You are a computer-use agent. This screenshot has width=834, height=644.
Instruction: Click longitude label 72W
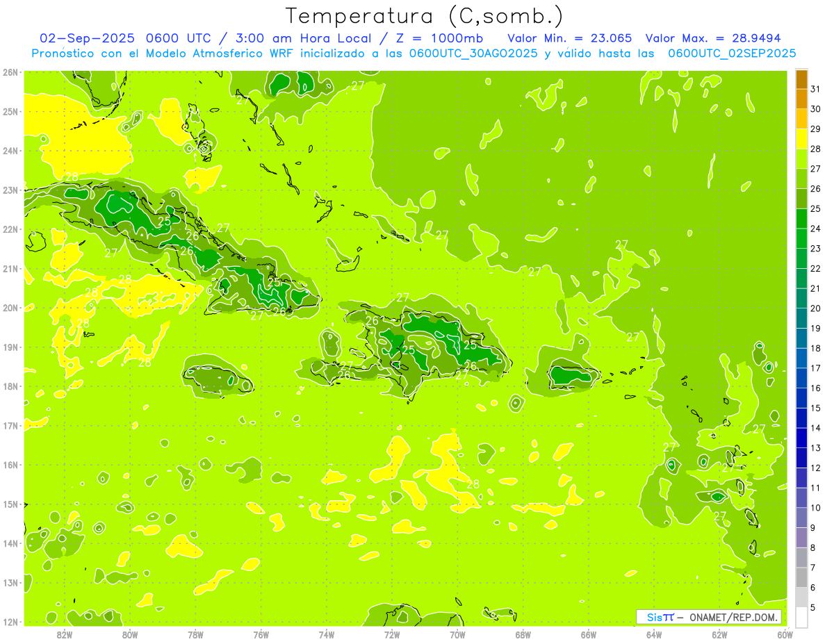(392, 634)
